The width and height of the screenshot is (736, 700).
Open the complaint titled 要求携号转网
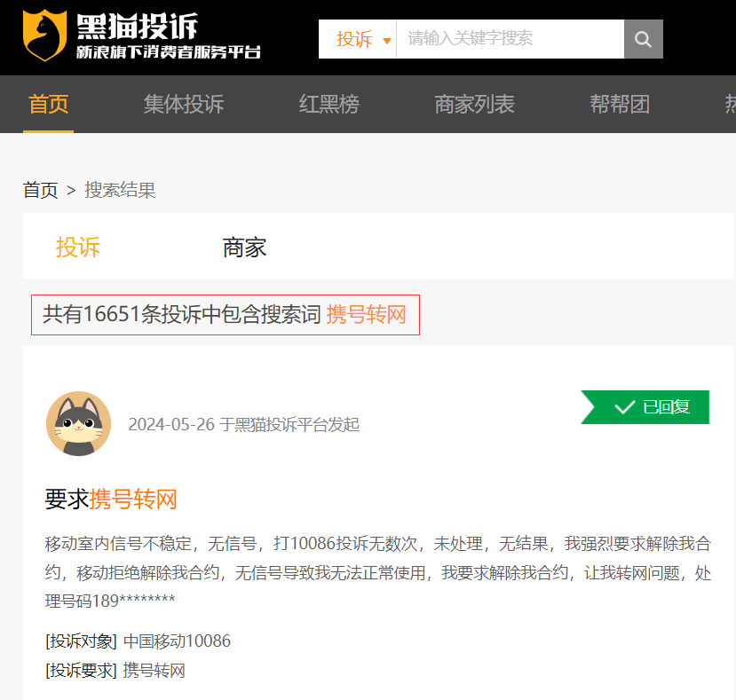coord(111,499)
